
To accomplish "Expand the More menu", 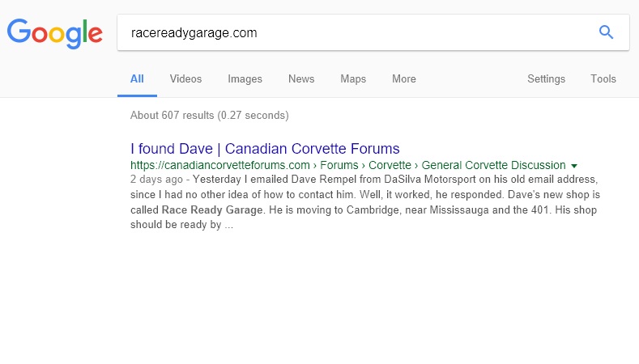I will click(x=404, y=79).
